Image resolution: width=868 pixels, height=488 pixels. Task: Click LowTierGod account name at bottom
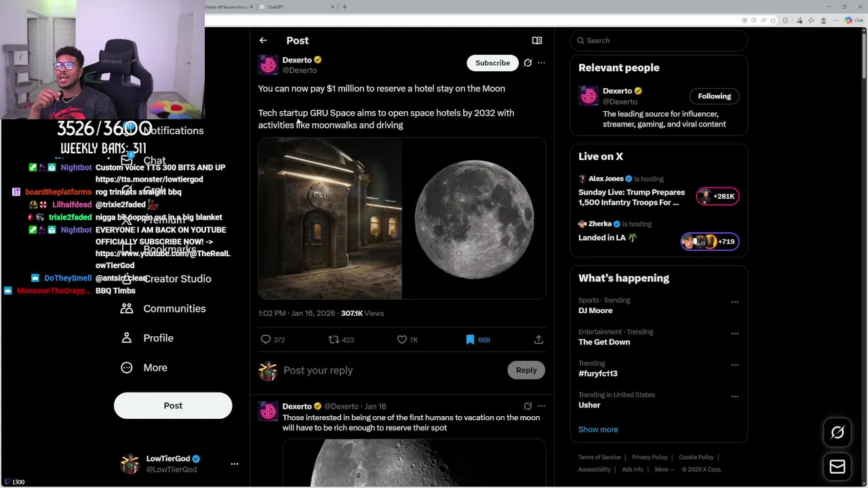tap(168, 459)
